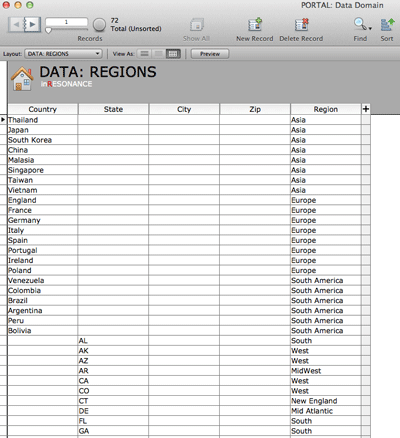
Task: Click the record number field
Action: pos(66,22)
